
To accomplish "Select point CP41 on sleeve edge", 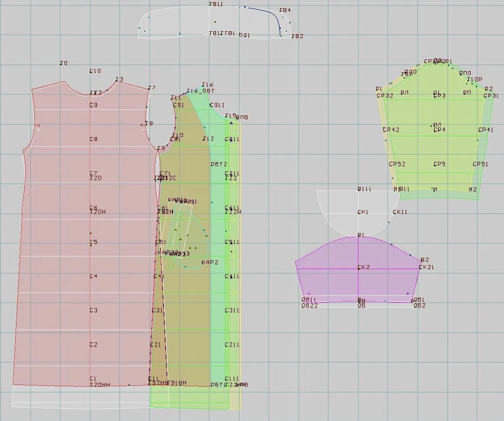I will [486, 130].
